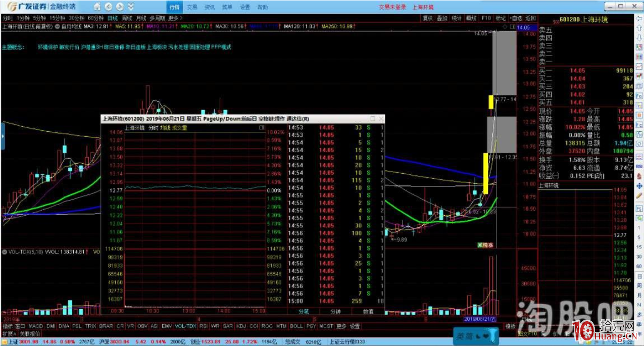Screen dimensions: 644x346
Task: Switch chart to 周线 period
Action: click(127, 18)
